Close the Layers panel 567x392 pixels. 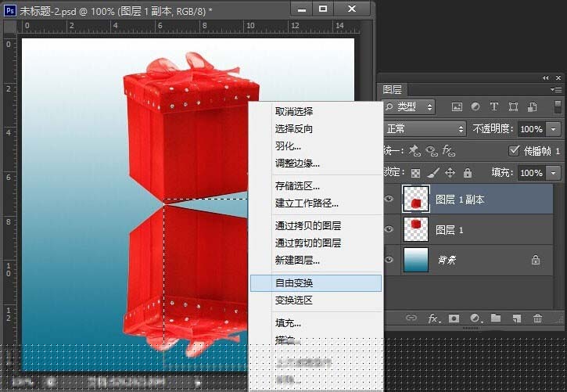click(558, 77)
